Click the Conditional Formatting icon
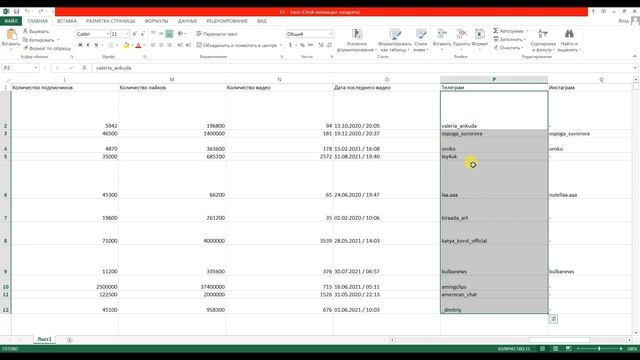The width and height of the screenshot is (640, 360). click(357, 34)
